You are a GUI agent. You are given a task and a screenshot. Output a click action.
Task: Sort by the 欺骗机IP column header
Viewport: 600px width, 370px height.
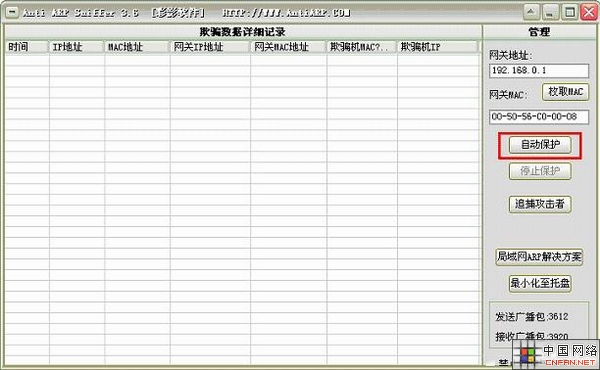point(438,47)
